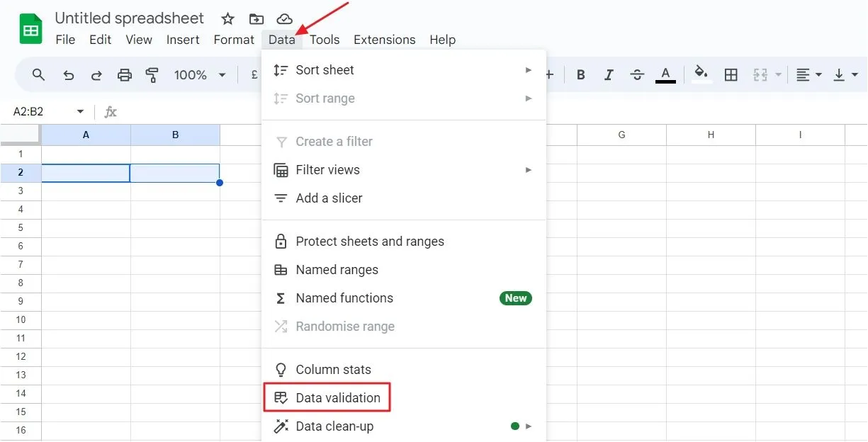Format as currency pound symbol

pos(254,74)
